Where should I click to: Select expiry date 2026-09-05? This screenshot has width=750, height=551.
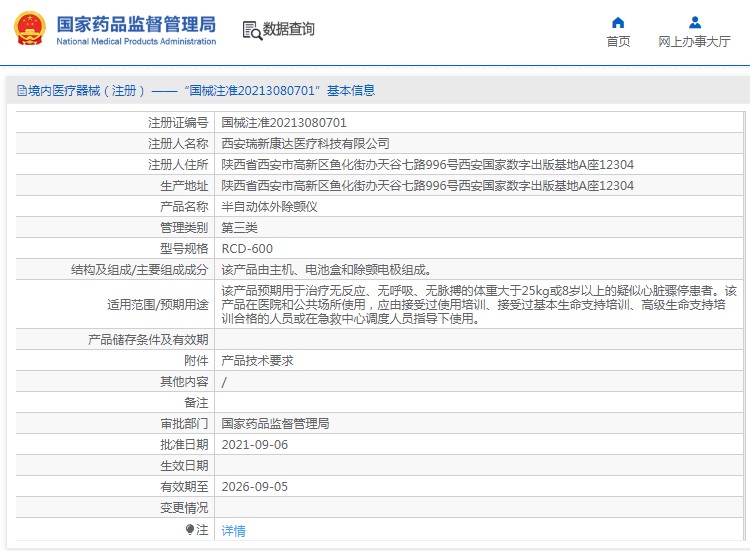[254, 487]
